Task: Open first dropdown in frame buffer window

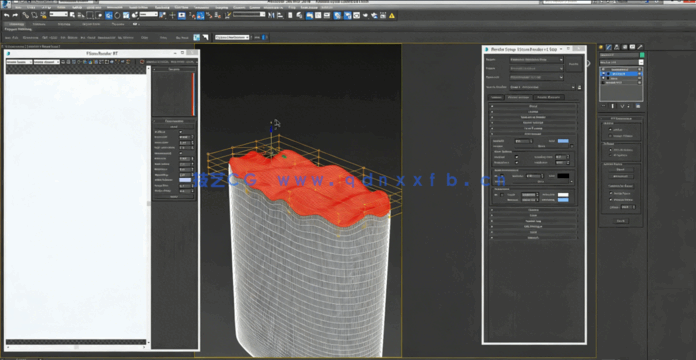Action: [19, 62]
